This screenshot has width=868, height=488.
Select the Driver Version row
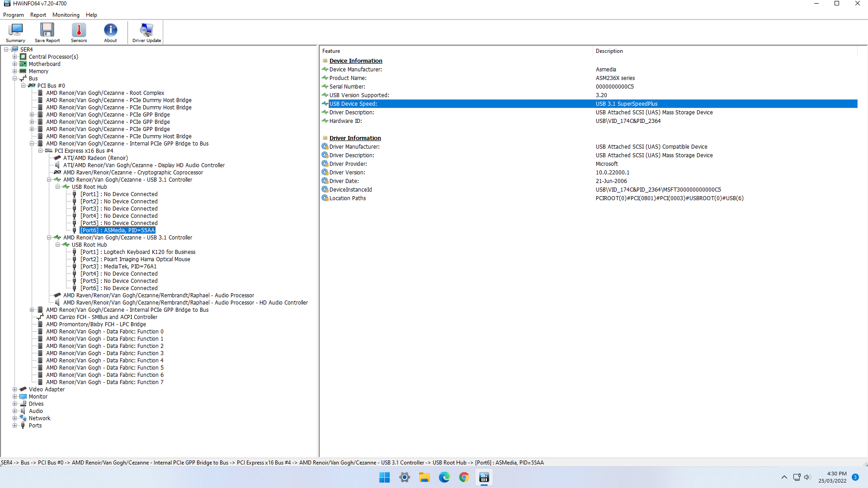589,172
